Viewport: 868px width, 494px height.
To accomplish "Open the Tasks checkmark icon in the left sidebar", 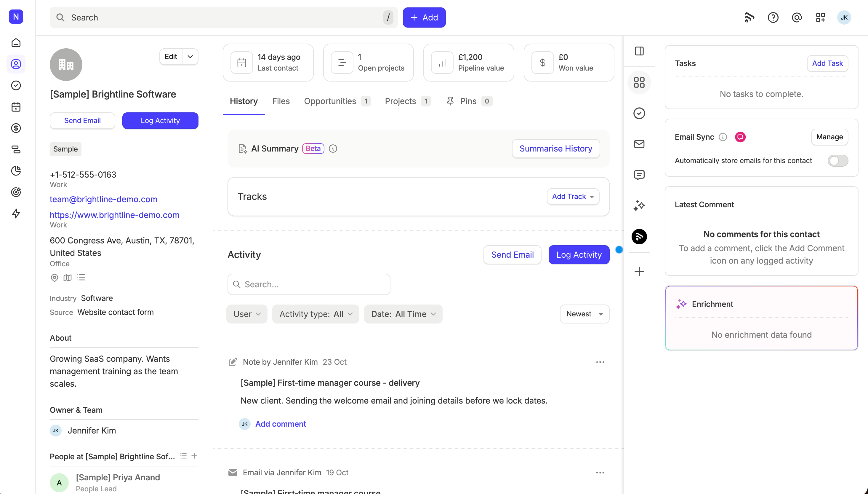I will (x=16, y=85).
